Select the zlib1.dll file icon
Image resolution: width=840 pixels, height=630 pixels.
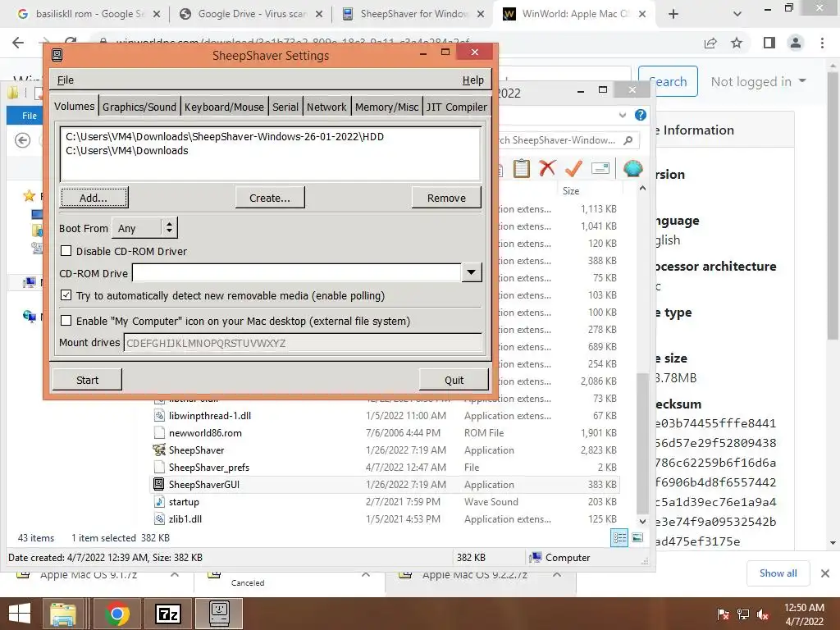(159, 518)
